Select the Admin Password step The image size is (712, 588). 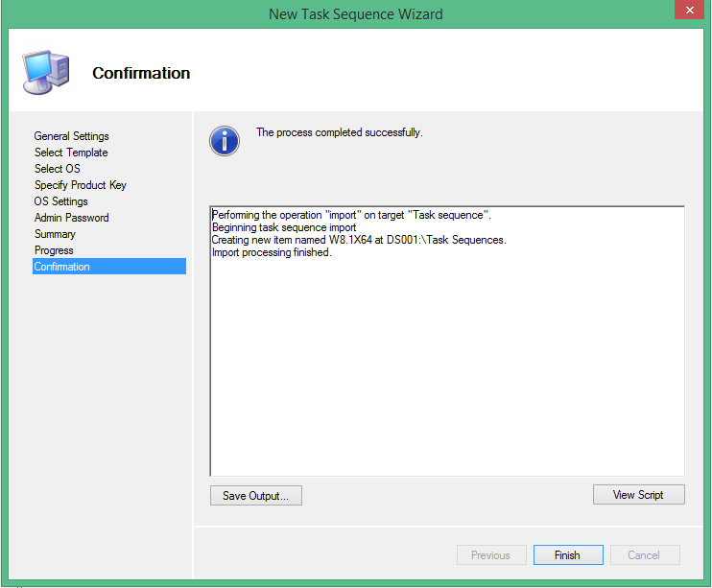coord(72,218)
